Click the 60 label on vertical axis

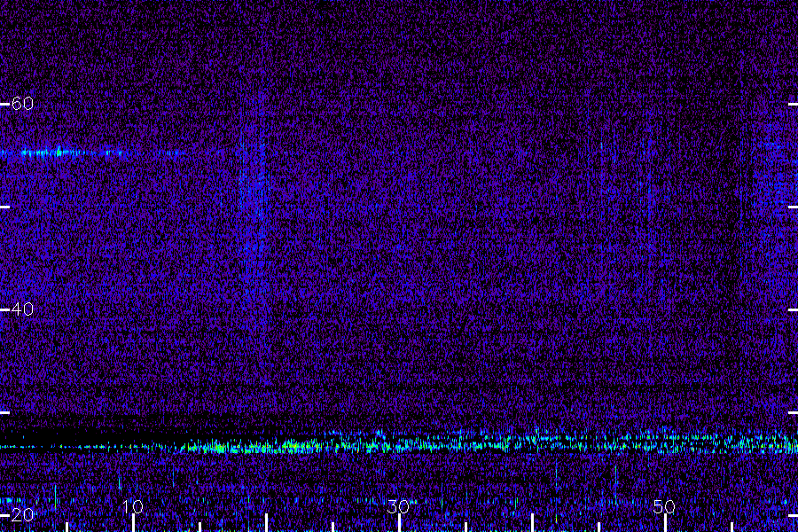pyautogui.click(x=22, y=104)
